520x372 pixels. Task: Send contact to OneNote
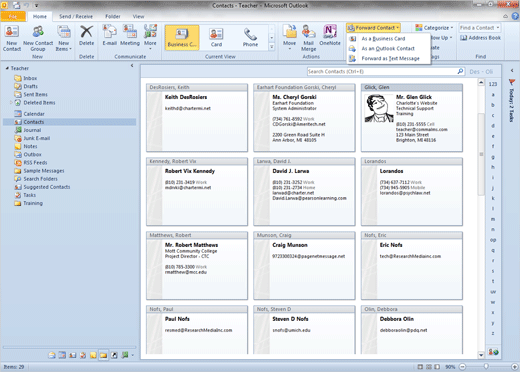coord(330,36)
